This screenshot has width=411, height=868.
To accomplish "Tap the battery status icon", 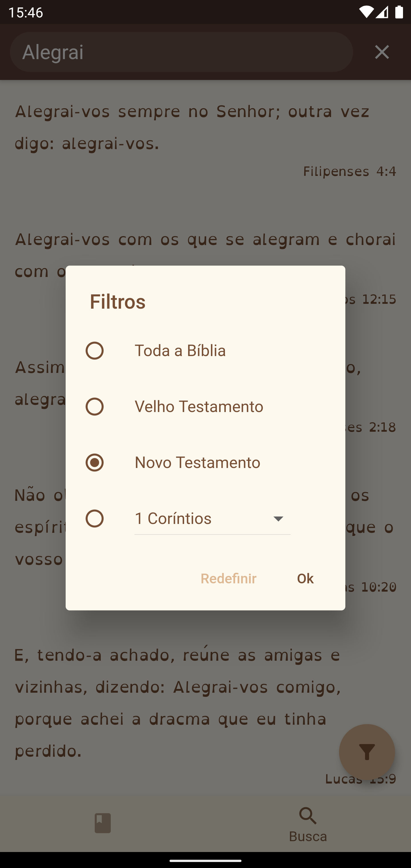I will click(399, 13).
